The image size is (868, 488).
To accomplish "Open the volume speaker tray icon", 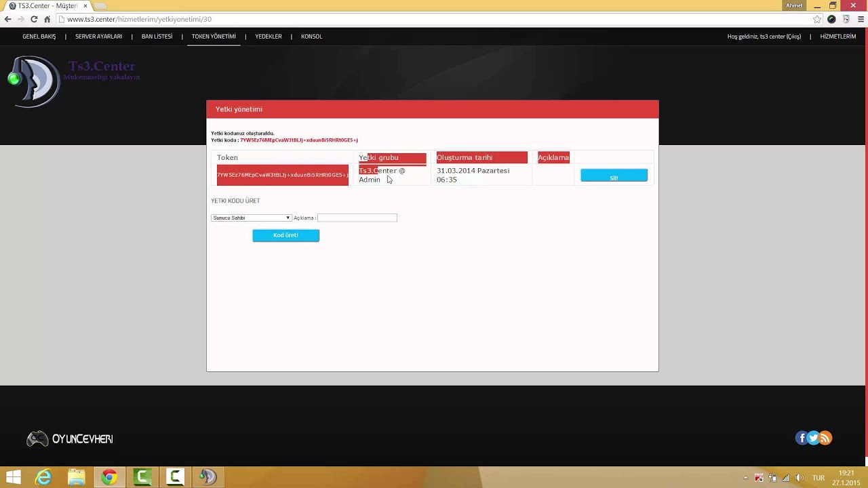I will (799, 478).
